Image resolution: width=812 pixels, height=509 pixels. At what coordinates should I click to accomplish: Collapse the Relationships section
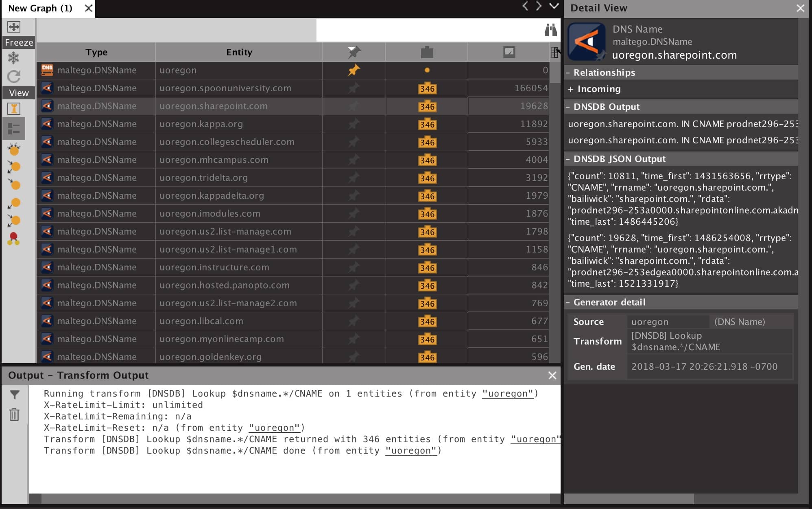coord(568,73)
